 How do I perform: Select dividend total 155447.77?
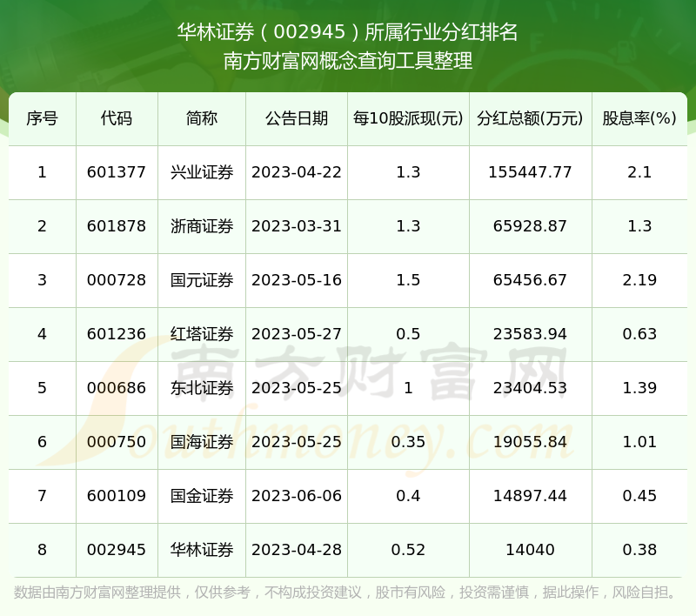530,172
